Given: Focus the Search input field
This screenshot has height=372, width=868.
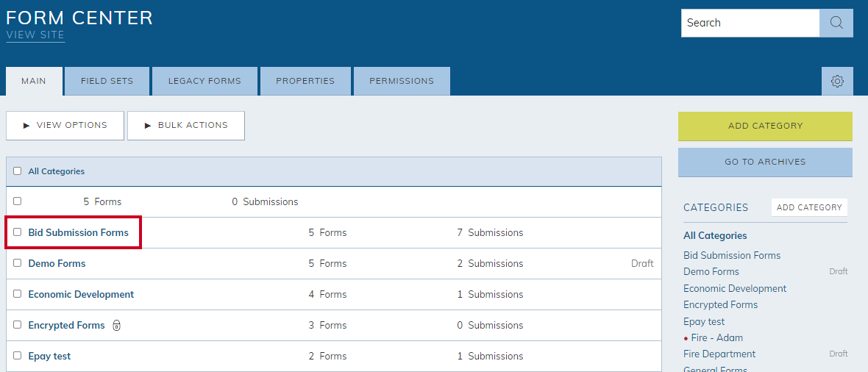Looking at the screenshot, I should click(x=750, y=23).
